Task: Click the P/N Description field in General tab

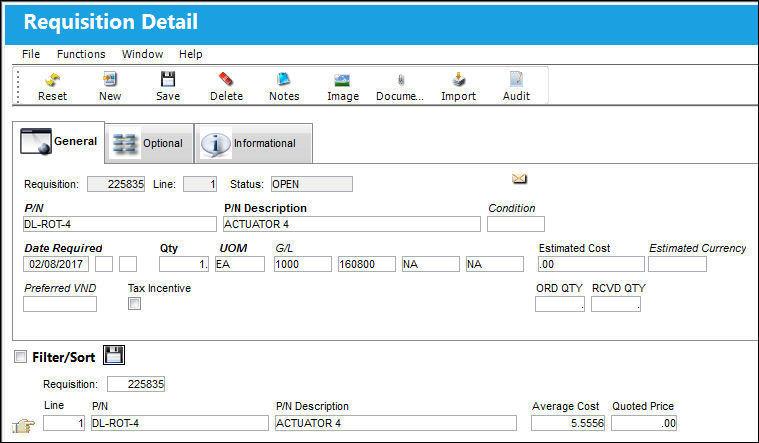Action: coord(352,224)
